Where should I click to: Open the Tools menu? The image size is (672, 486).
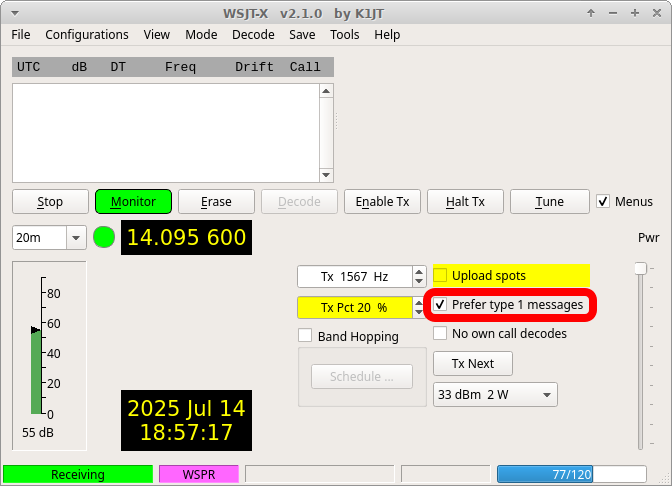point(344,34)
